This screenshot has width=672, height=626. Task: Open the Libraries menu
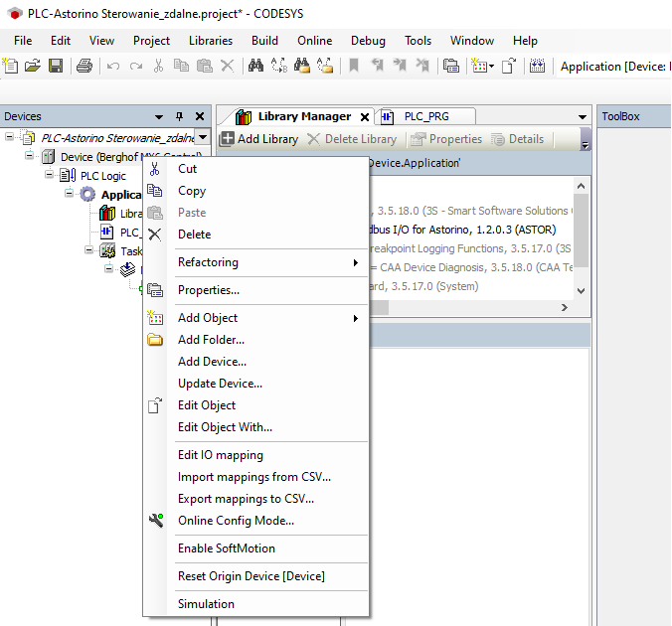[211, 41]
